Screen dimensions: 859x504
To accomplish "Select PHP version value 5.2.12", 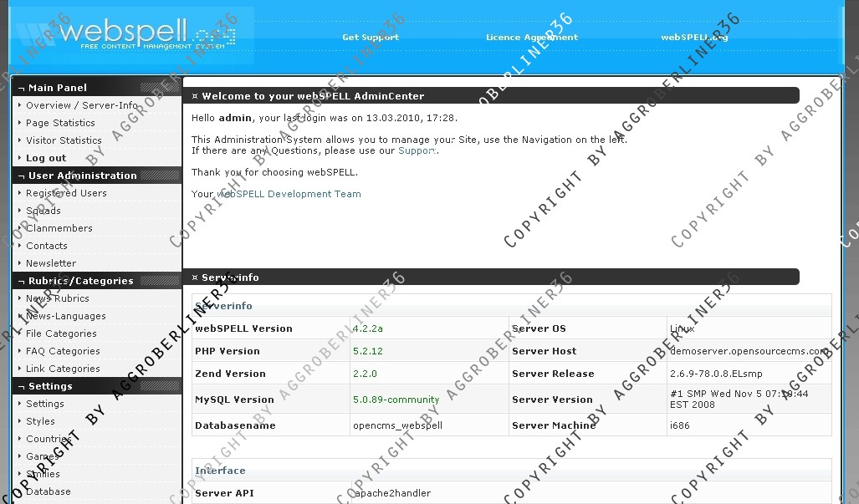I will click(x=367, y=351).
